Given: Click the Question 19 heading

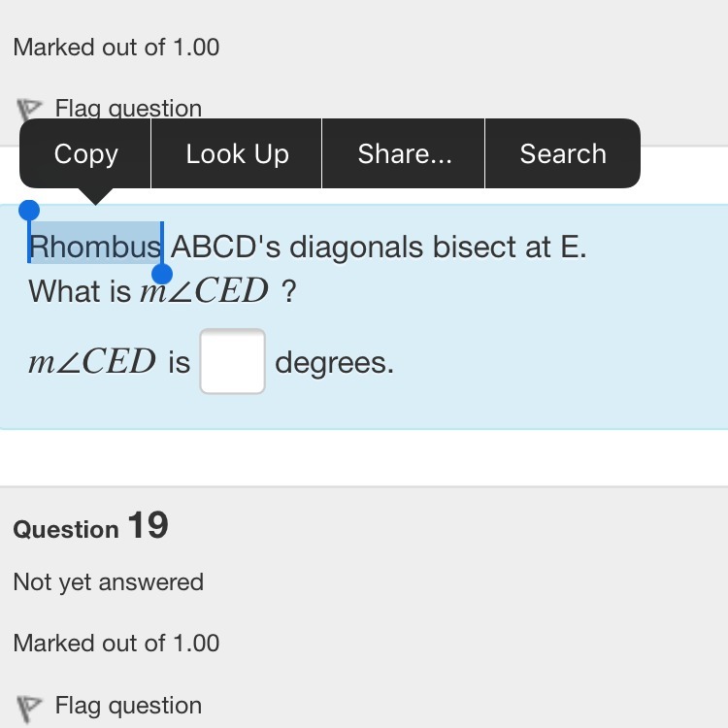Looking at the screenshot, I should [x=90, y=527].
